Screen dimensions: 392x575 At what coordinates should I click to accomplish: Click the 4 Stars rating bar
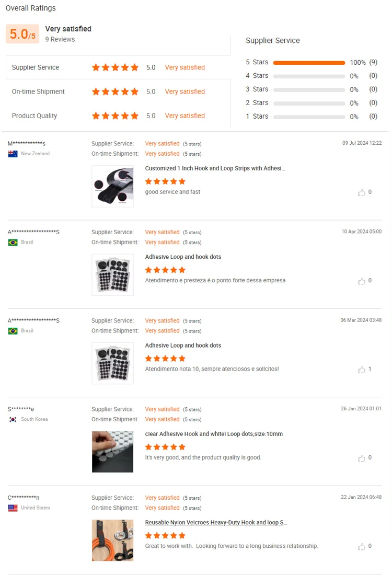point(308,76)
